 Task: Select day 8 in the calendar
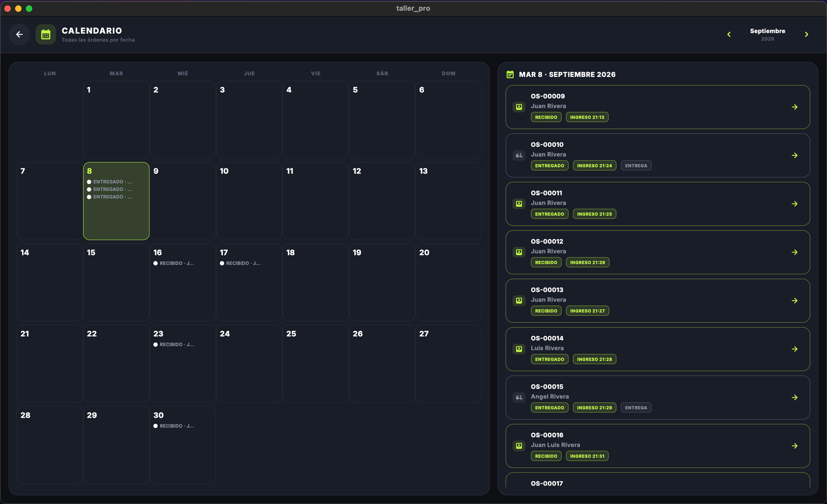click(x=116, y=201)
